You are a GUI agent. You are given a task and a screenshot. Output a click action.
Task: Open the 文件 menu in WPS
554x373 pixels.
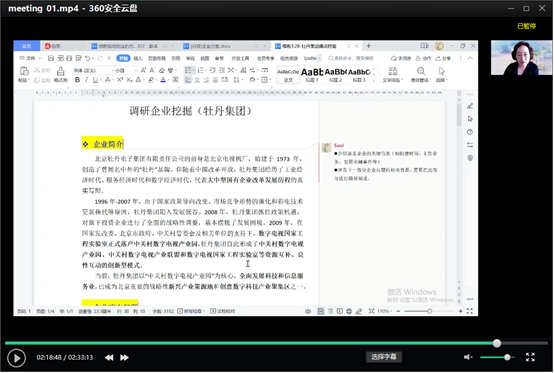pyautogui.click(x=31, y=58)
